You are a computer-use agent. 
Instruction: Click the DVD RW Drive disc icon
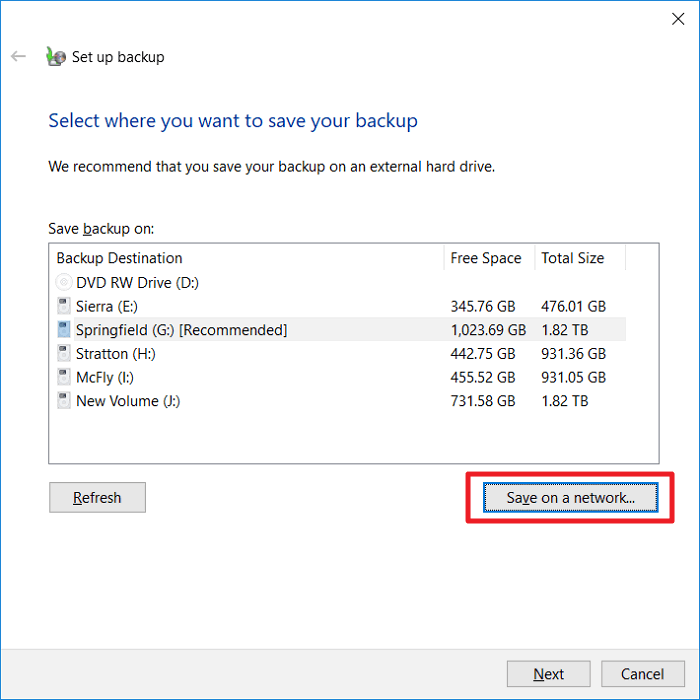coord(64,283)
